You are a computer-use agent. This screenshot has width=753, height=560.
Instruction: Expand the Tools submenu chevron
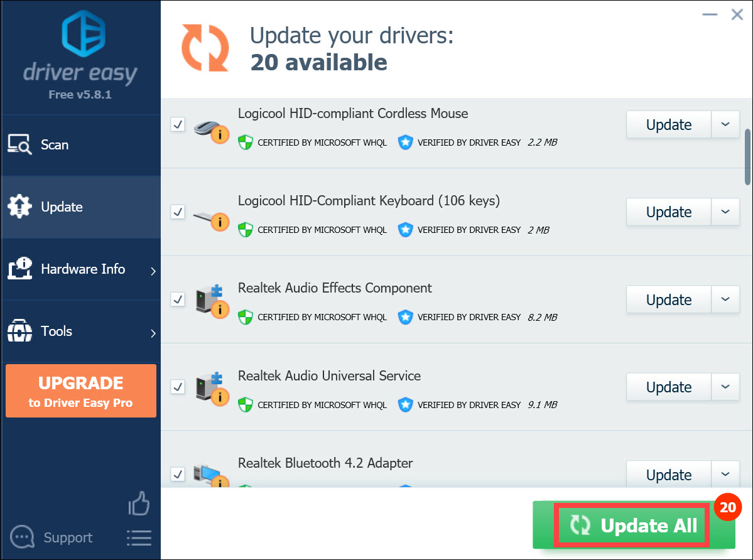[153, 333]
